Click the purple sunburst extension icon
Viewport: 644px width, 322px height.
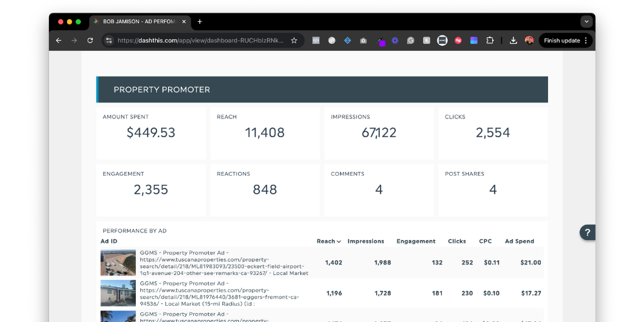[x=395, y=41]
